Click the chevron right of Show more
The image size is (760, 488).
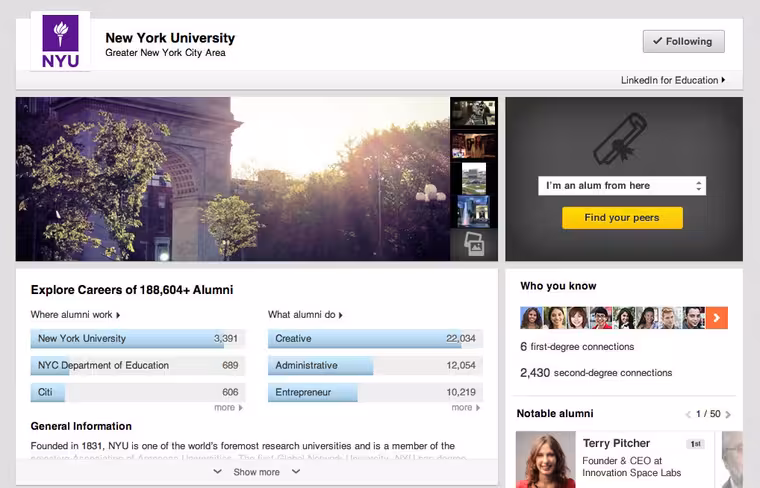[296, 472]
